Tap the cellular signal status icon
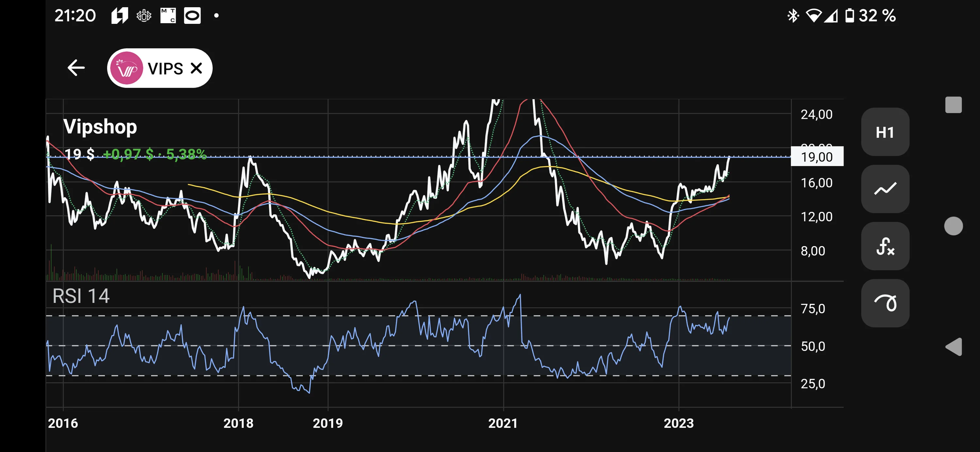Image resolution: width=980 pixels, height=452 pixels. 831,16
